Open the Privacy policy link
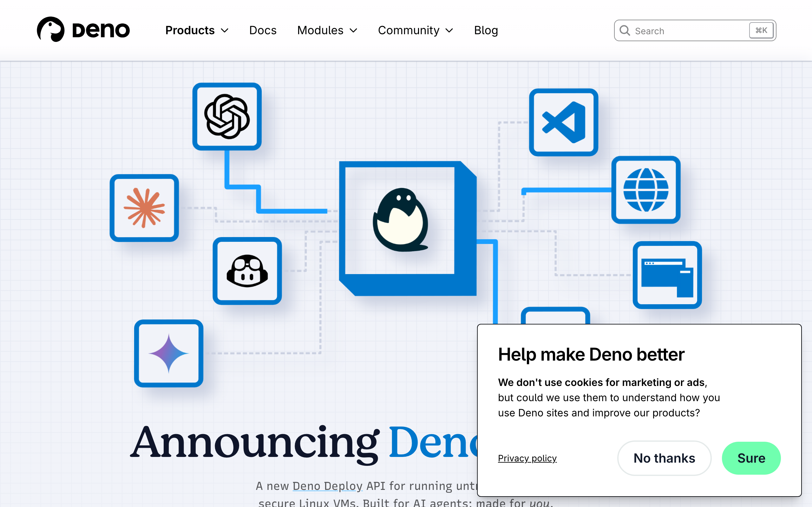Viewport: 812px width, 507px height. 527,458
